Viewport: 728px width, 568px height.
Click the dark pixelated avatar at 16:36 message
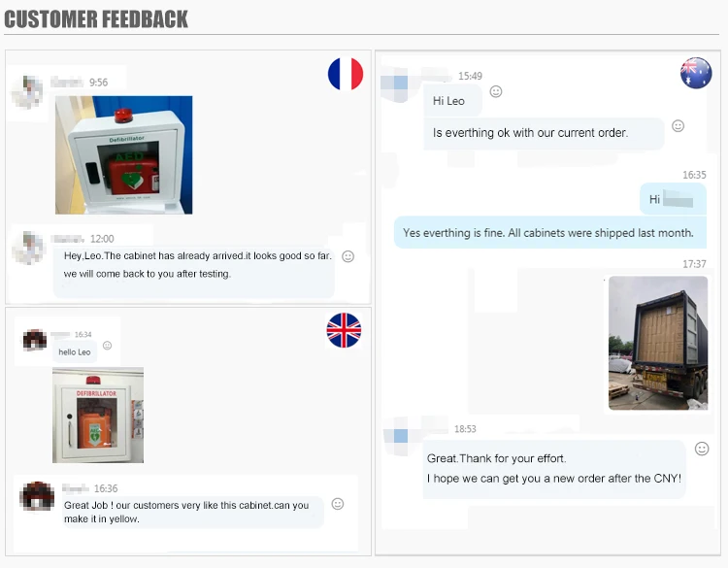pyautogui.click(x=37, y=496)
